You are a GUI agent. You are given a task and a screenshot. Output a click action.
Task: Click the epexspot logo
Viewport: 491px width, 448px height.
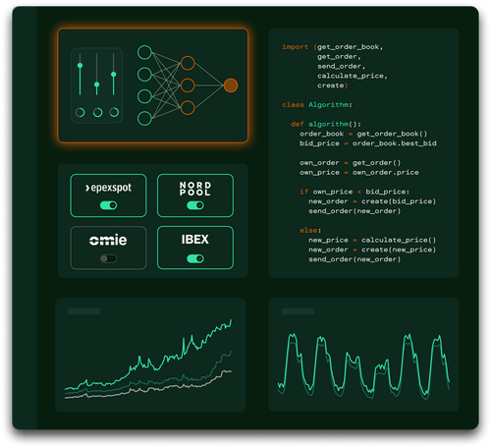point(108,188)
